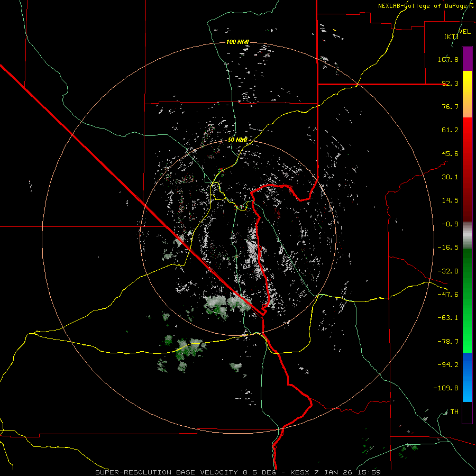Click the [KT] units label
This screenshot has height=476, width=476.
pos(451,36)
